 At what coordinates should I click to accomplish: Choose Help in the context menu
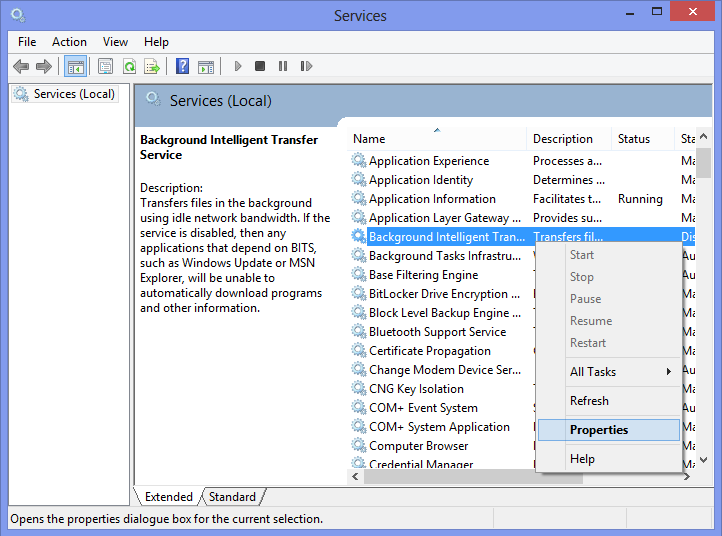pyautogui.click(x=609, y=459)
